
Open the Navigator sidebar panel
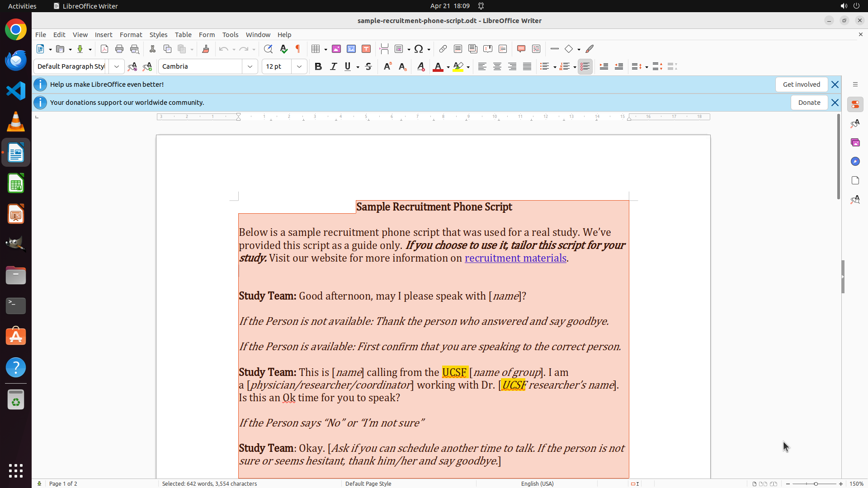click(x=855, y=161)
